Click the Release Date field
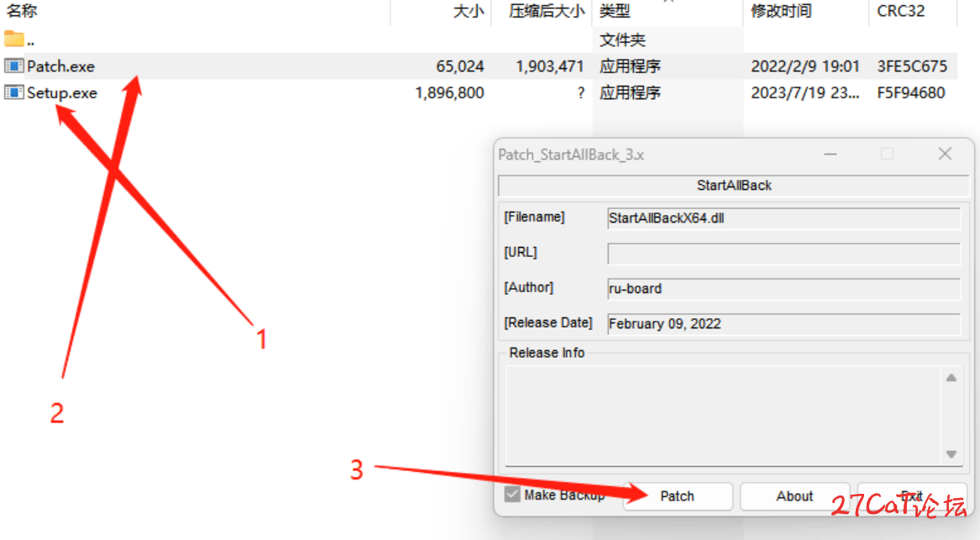 [783, 323]
